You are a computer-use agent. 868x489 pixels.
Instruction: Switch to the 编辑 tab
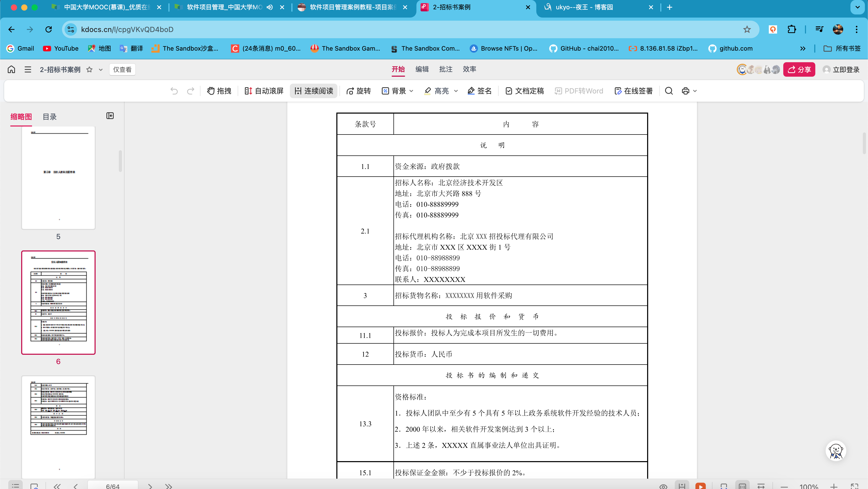(x=422, y=69)
